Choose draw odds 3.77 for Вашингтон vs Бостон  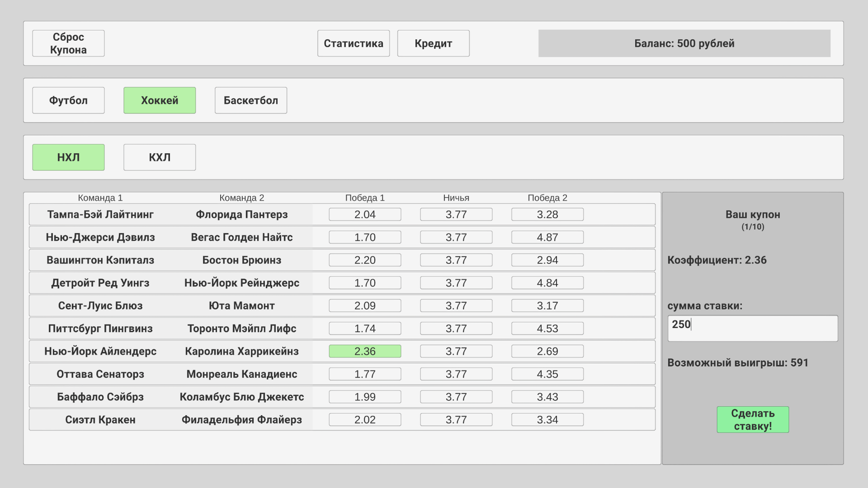click(456, 260)
